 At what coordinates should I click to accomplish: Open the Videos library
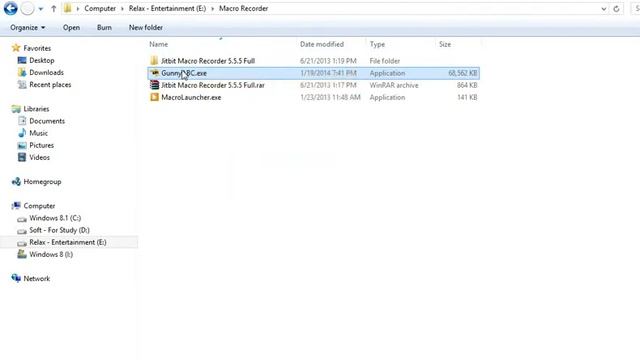click(40, 157)
